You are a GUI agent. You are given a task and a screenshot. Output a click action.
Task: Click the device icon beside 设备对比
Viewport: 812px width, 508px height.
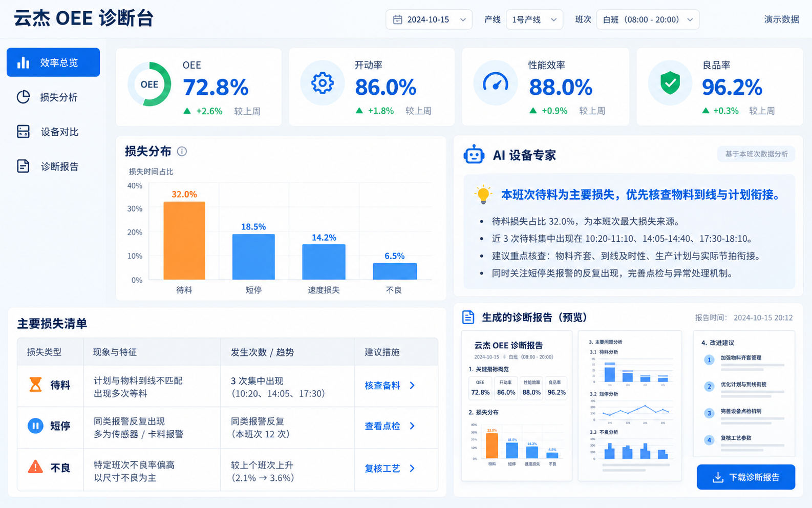23,132
